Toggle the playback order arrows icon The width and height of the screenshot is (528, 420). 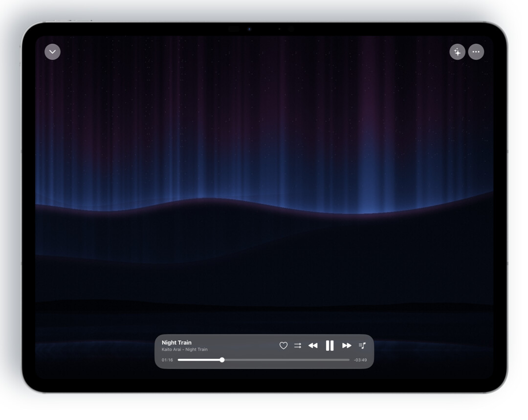click(x=298, y=345)
